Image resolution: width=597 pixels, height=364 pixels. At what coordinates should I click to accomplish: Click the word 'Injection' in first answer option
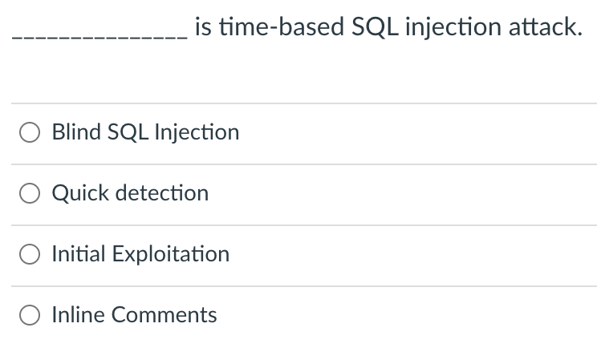[197, 132]
